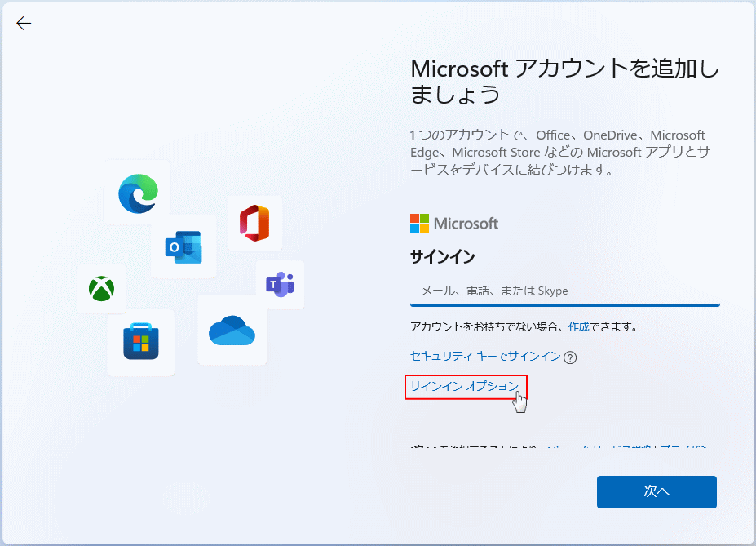This screenshot has width=756, height=546.
Task: Click the Outlook icon
Action: 183,247
